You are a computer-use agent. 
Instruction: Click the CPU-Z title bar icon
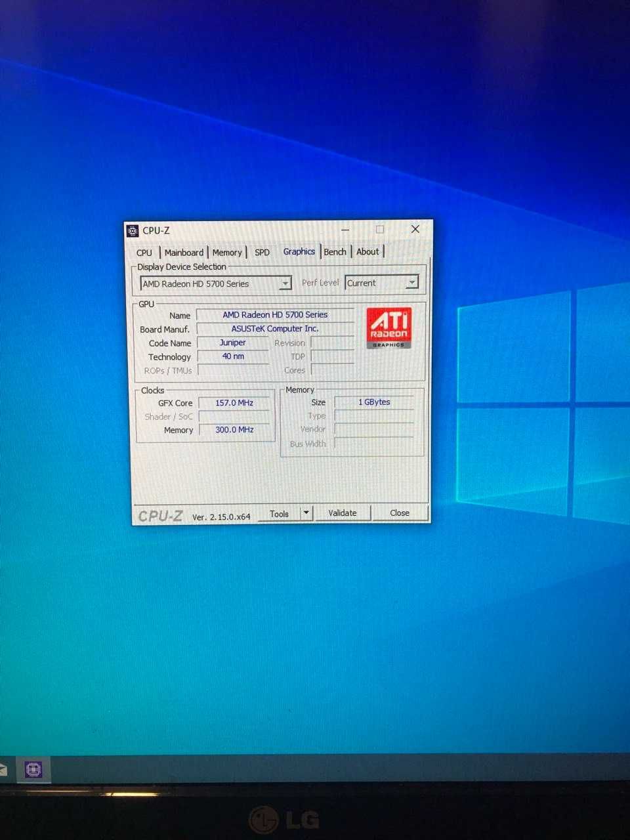click(x=133, y=230)
